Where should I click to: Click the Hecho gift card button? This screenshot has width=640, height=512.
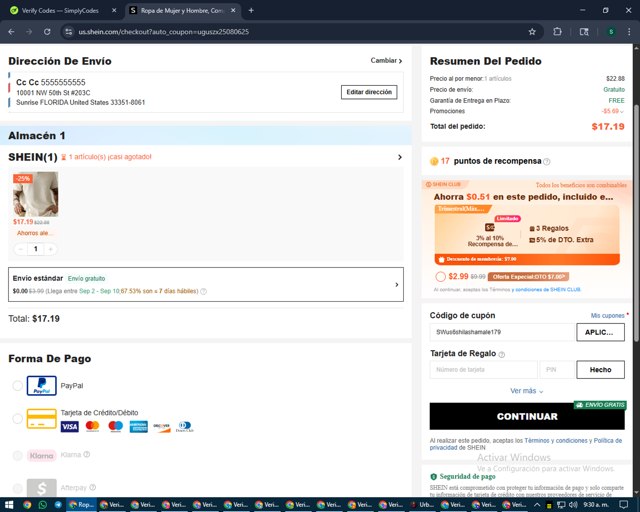coord(600,370)
